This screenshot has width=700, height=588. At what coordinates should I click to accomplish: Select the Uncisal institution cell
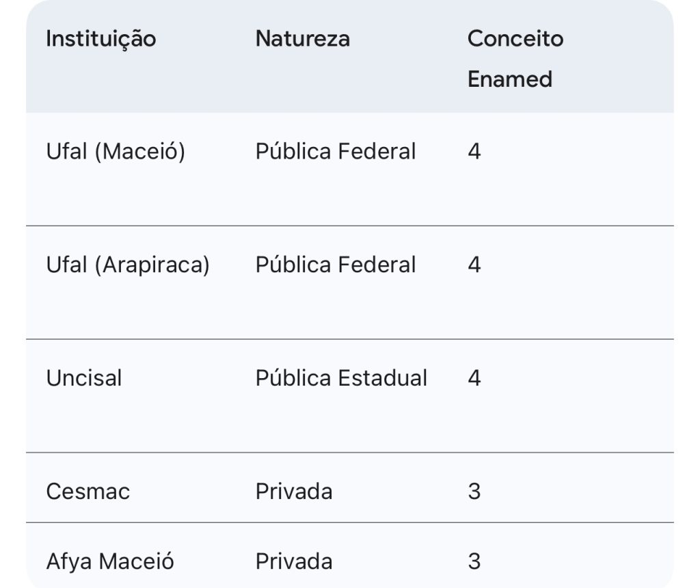[x=84, y=378]
